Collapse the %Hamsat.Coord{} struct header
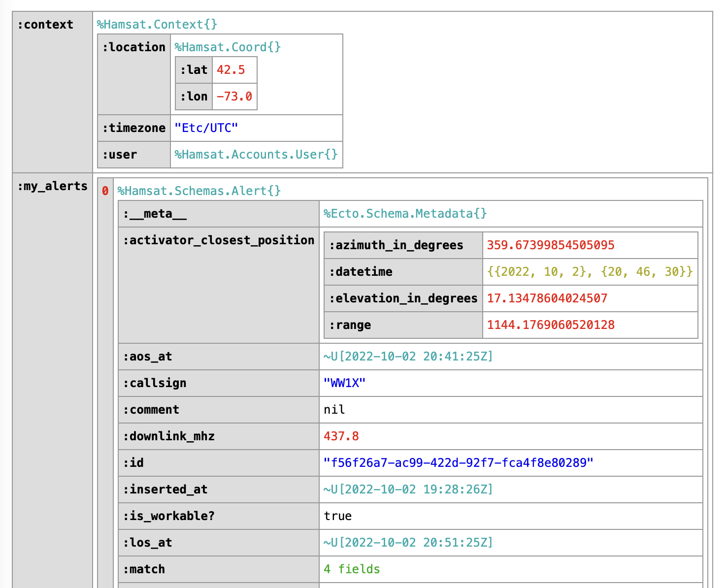This screenshot has height=588, width=728. [x=228, y=47]
